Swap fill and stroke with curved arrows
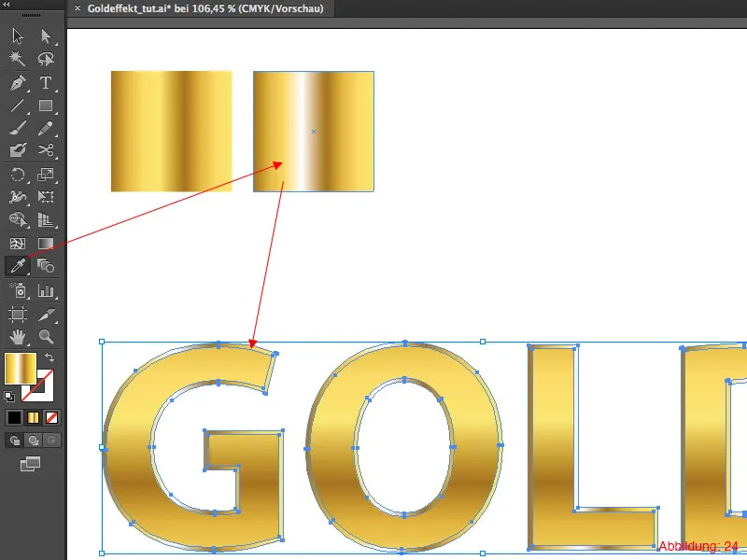Image resolution: width=747 pixels, height=560 pixels. pos(49,357)
